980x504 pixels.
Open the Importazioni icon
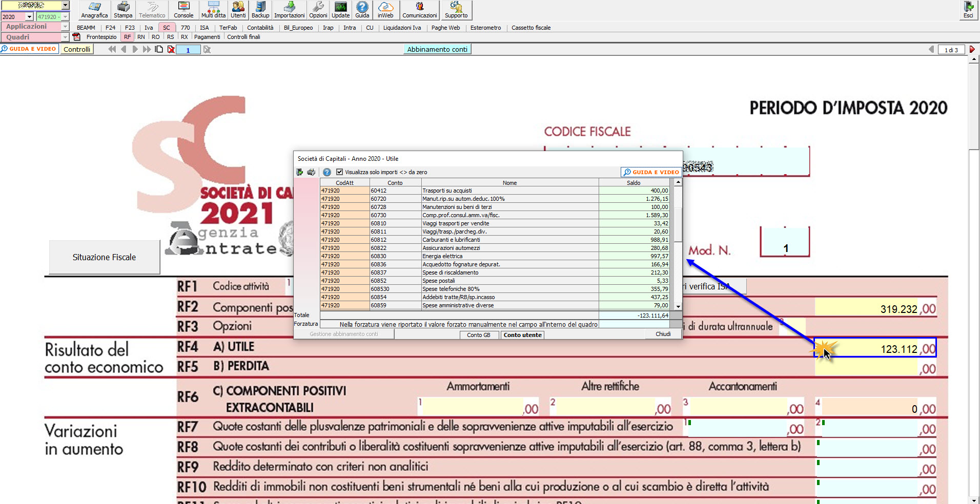289,10
